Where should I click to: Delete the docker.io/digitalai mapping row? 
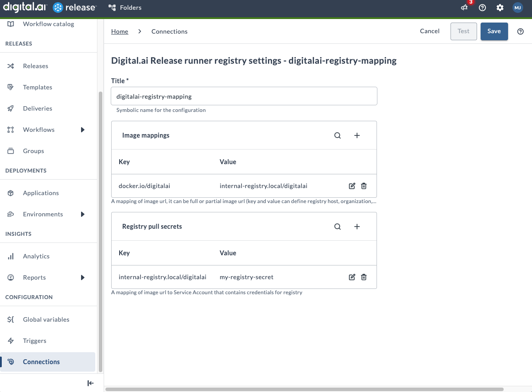tap(364, 186)
